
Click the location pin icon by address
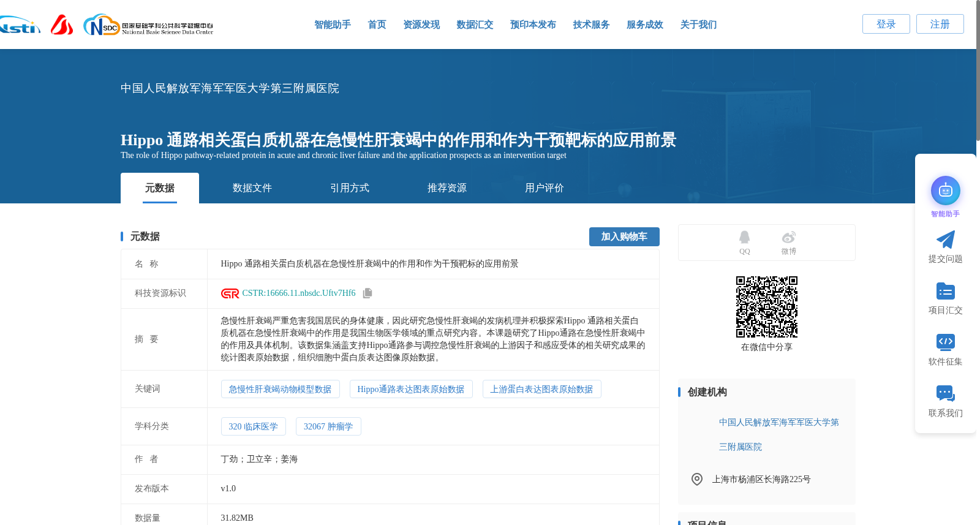[x=696, y=479]
